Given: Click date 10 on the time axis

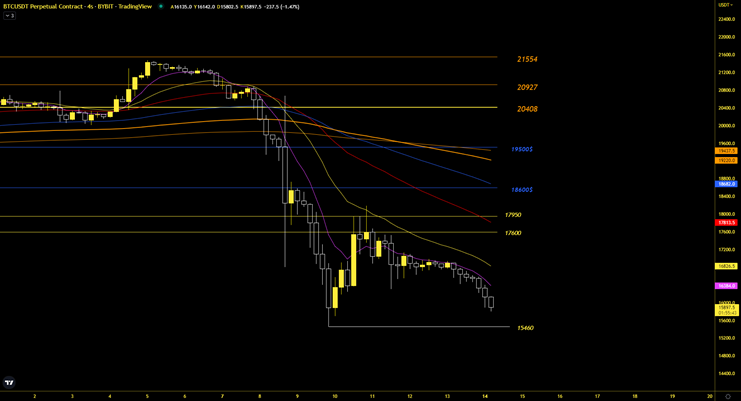Looking at the screenshot, I should click(x=335, y=396).
